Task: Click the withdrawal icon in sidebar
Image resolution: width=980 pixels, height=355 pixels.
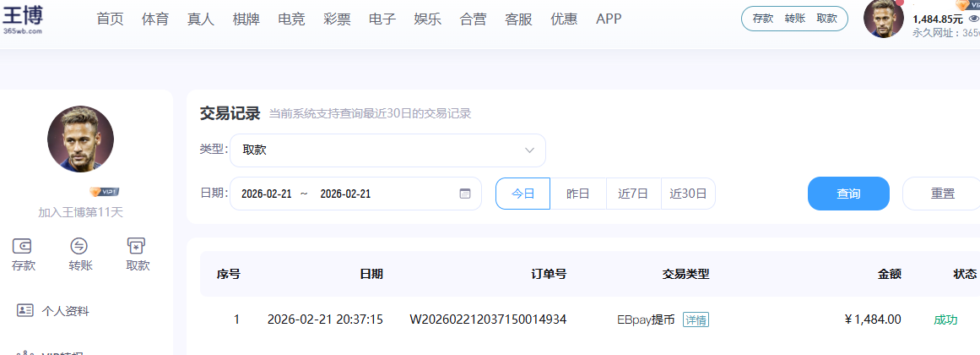Action: coord(137,246)
